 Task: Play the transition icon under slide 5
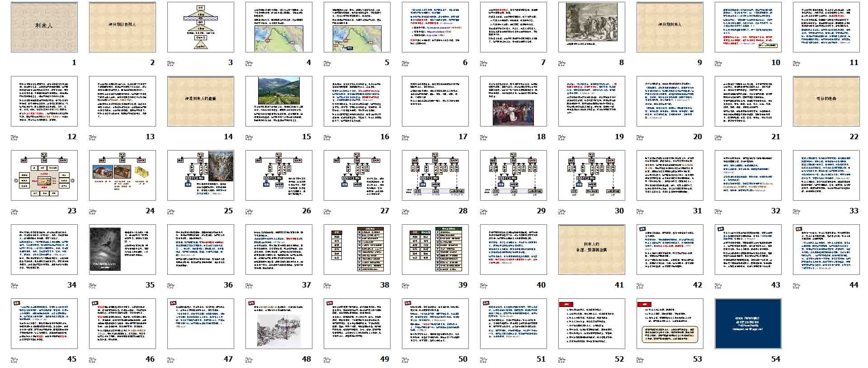pos(327,63)
